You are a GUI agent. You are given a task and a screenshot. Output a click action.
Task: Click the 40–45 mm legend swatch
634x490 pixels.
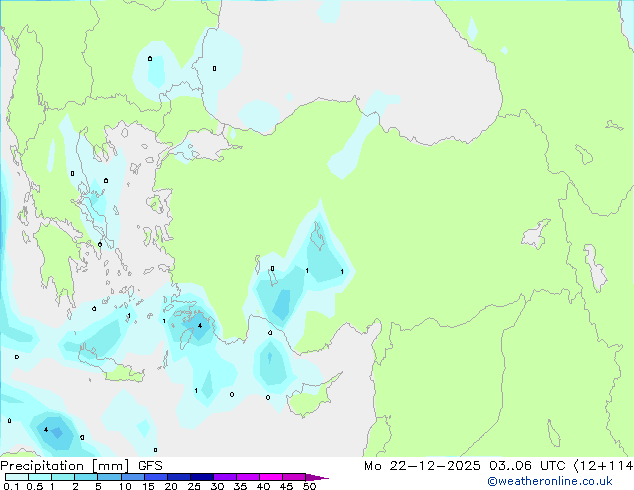pyautogui.click(x=271, y=477)
